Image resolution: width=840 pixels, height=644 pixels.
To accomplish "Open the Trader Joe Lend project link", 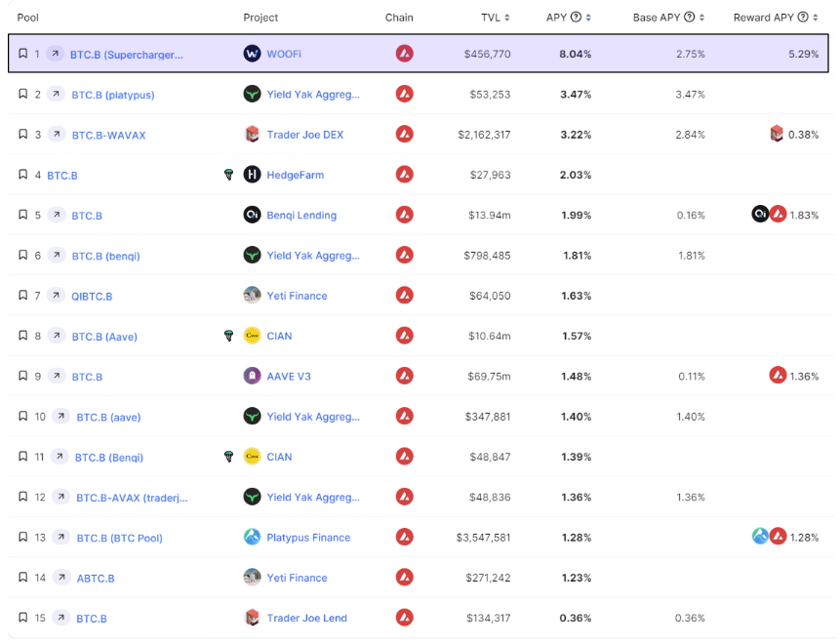I will (x=307, y=619).
